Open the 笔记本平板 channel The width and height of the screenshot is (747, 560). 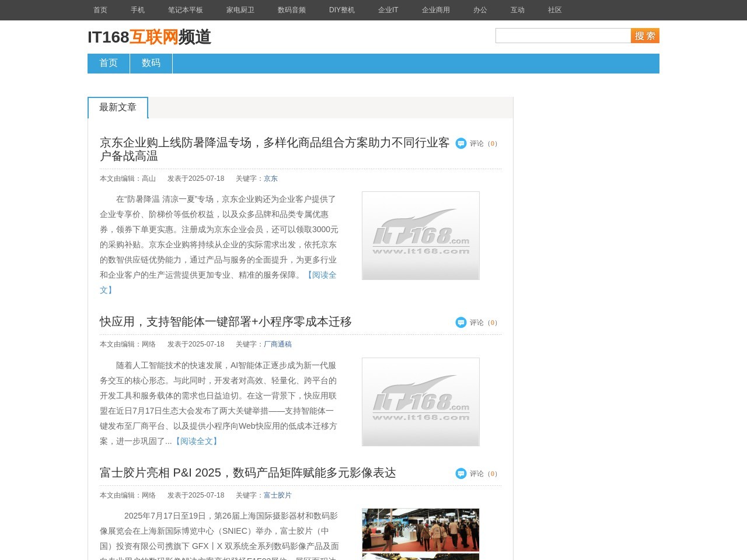point(185,10)
